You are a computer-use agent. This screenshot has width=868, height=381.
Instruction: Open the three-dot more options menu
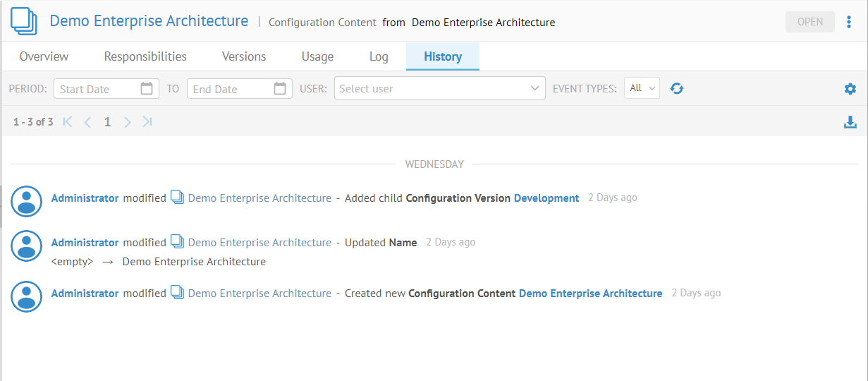[849, 22]
